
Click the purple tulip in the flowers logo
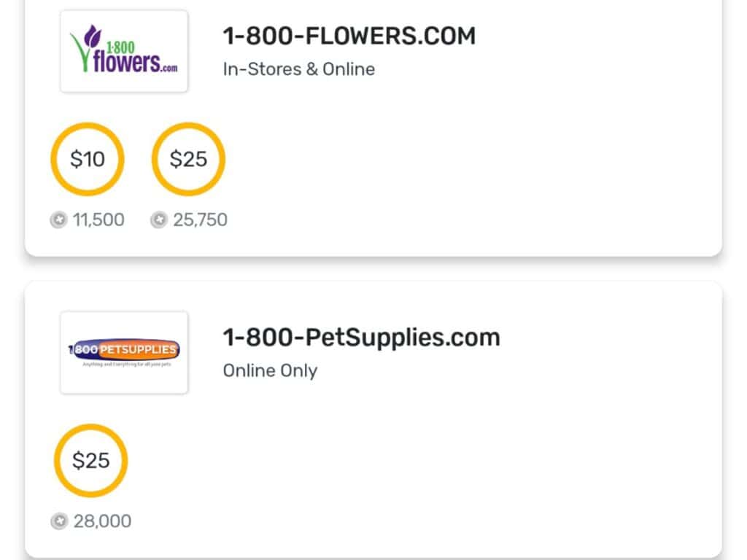(92, 37)
